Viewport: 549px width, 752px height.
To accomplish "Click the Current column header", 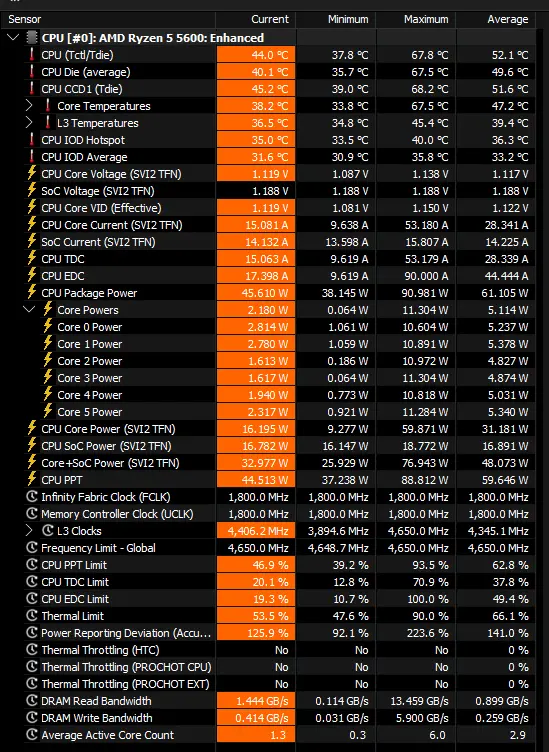I will tap(270, 19).
